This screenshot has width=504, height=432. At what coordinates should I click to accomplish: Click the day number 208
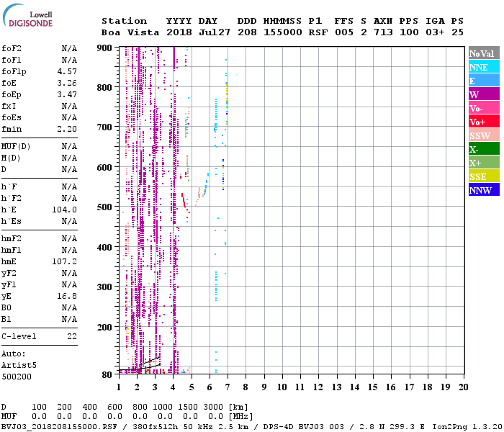point(247,32)
